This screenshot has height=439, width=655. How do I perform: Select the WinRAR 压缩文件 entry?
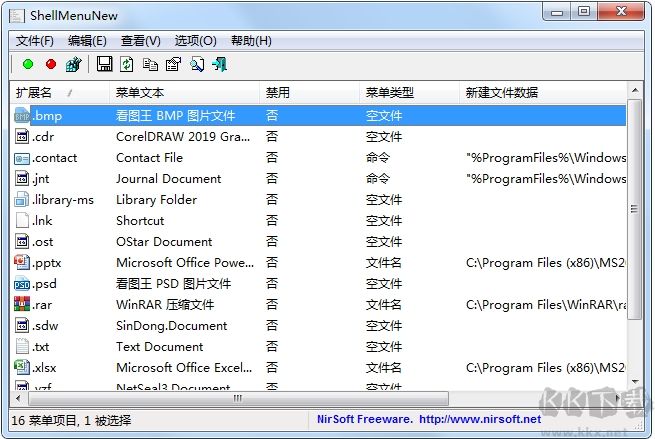pyautogui.click(x=165, y=305)
